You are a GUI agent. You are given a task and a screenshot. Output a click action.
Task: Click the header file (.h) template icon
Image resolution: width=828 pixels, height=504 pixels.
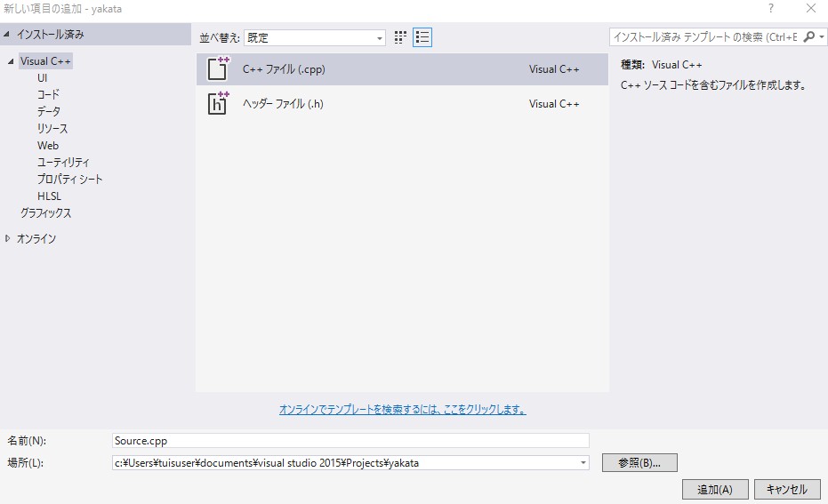(218, 103)
